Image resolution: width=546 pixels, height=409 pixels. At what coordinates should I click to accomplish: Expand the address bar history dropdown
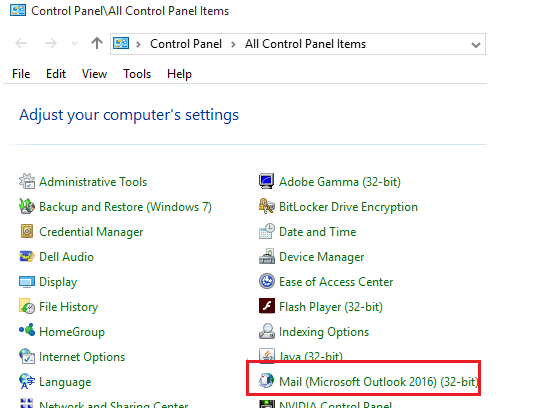pos(476,45)
